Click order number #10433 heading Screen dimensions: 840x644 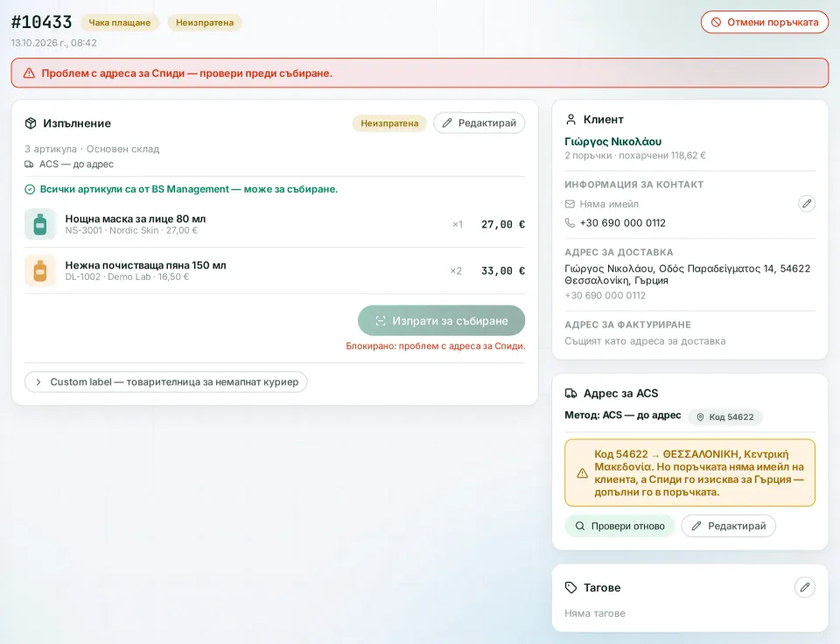pyautogui.click(x=42, y=22)
